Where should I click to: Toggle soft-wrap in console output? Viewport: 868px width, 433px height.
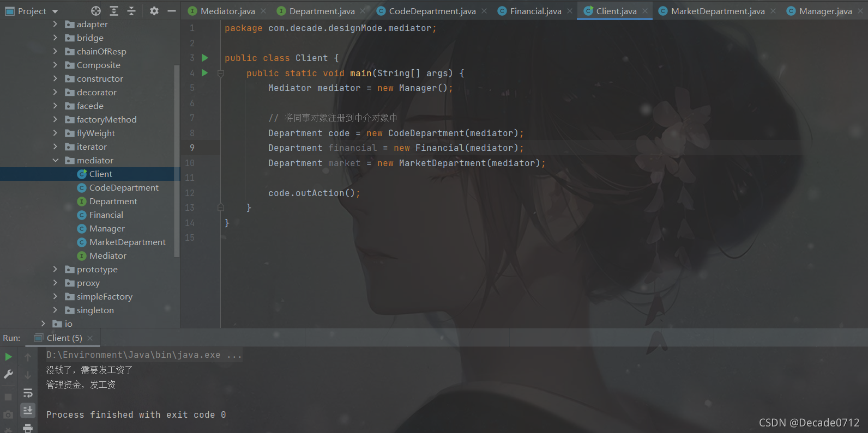click(28, 393)
